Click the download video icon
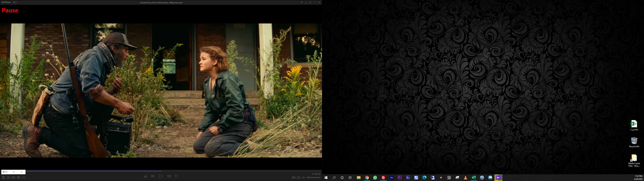Screen dimensions: 644x181 point(8,177)
